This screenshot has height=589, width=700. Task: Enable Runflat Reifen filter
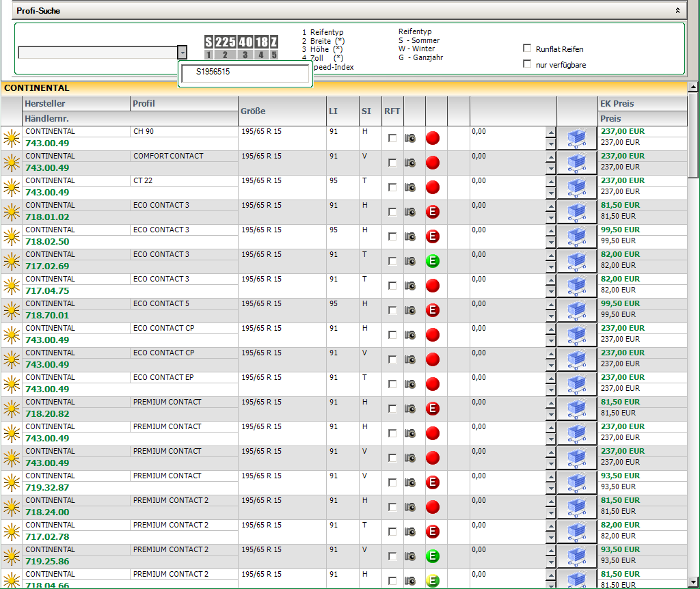pos(527,49)
